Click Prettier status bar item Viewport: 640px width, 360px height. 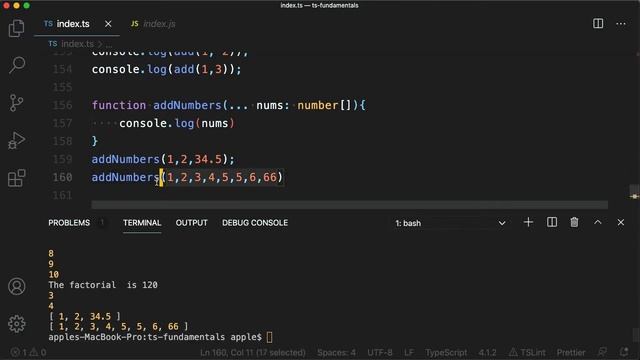(571, 352)
